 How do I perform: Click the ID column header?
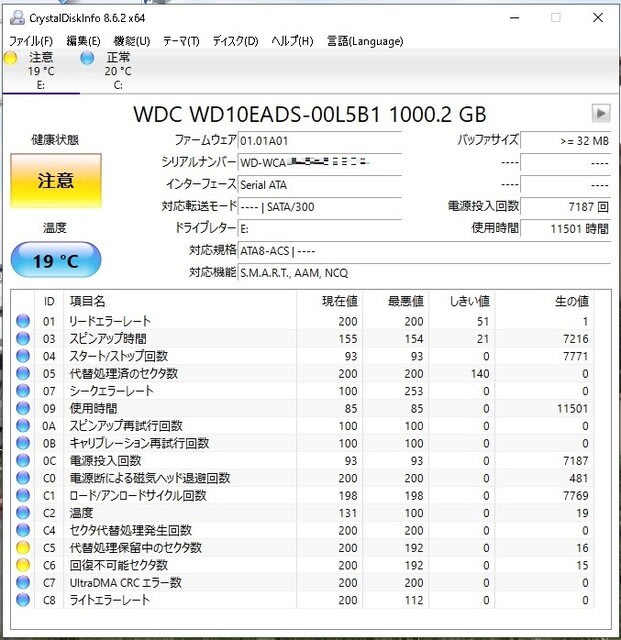click(49, 301)
